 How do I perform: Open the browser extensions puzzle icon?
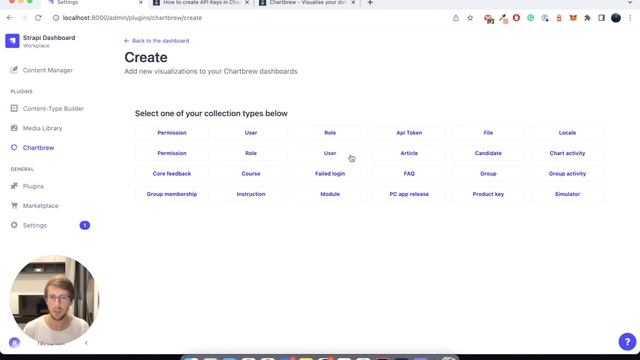[587, 18]
